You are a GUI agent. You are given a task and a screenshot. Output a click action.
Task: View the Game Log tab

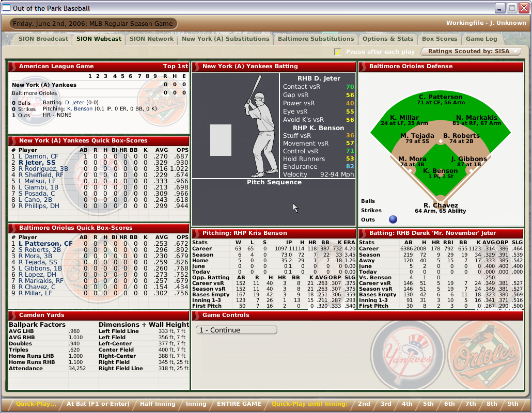click(x=481, y=39)
